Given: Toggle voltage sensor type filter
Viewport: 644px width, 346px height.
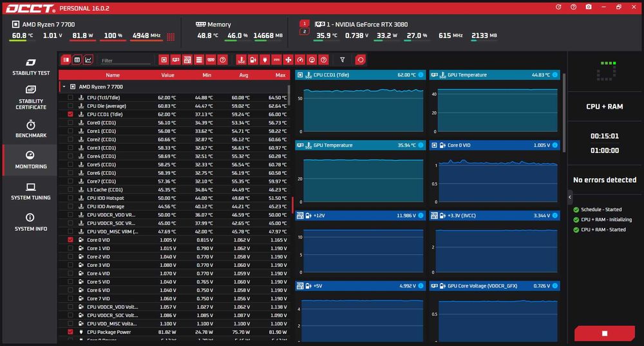Looking at the screenshot, I should point(253,60).
